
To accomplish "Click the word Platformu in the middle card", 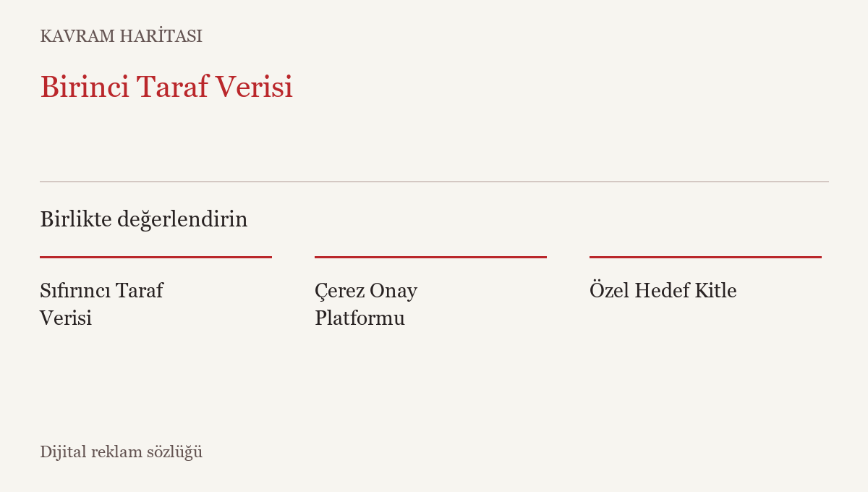I will click(x=360, y=318).
